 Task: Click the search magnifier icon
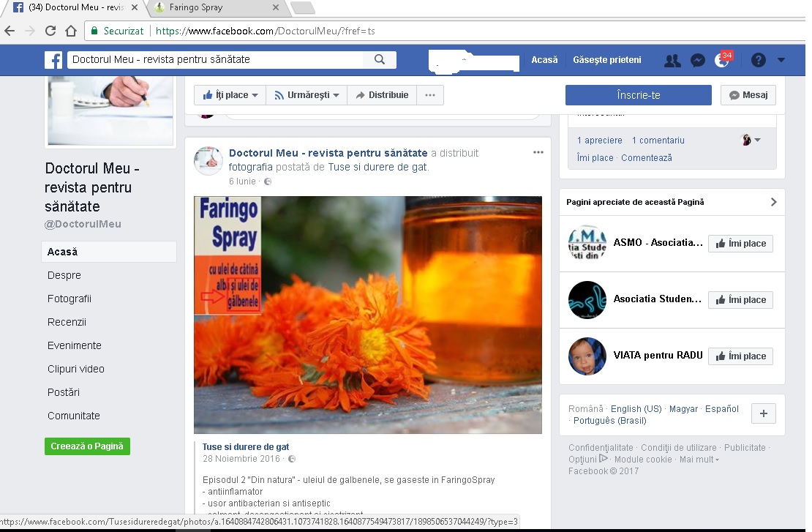click(380, 59)
